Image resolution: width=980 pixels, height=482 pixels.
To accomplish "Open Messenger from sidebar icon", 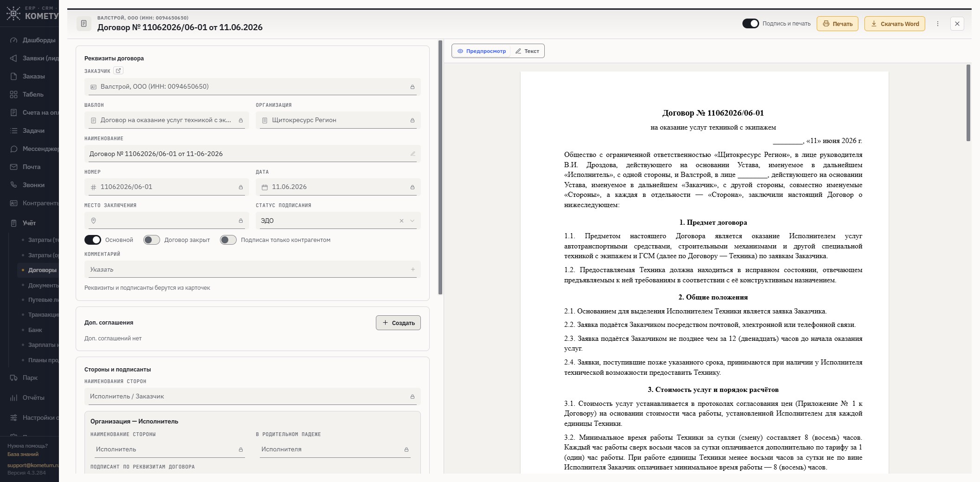I will (13, 149).
